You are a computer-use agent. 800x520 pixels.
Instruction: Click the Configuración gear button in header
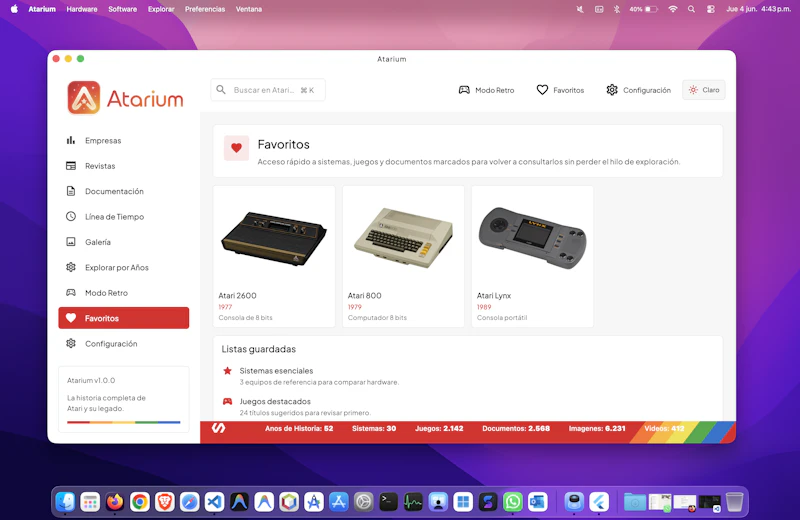pos(638,90)
